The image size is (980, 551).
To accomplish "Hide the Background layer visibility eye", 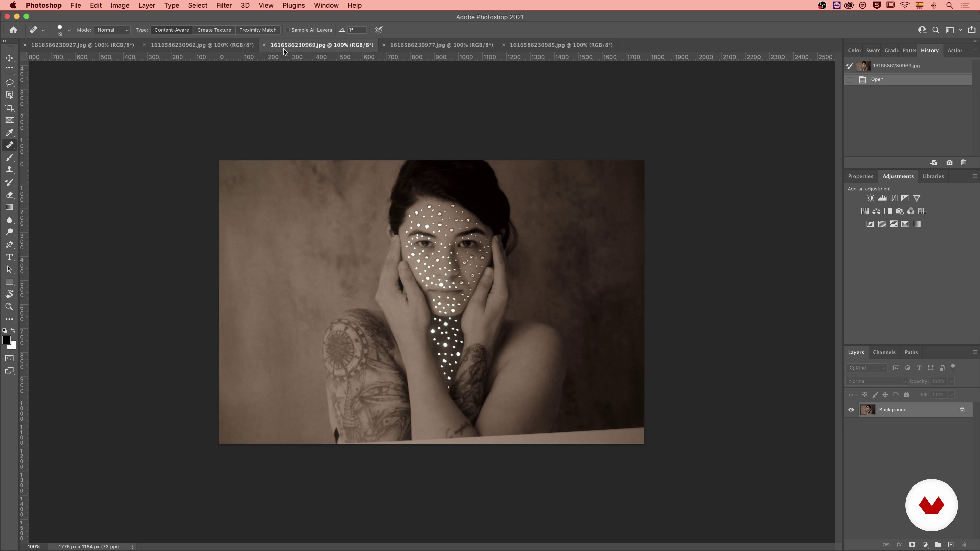I will coord(851,410).
